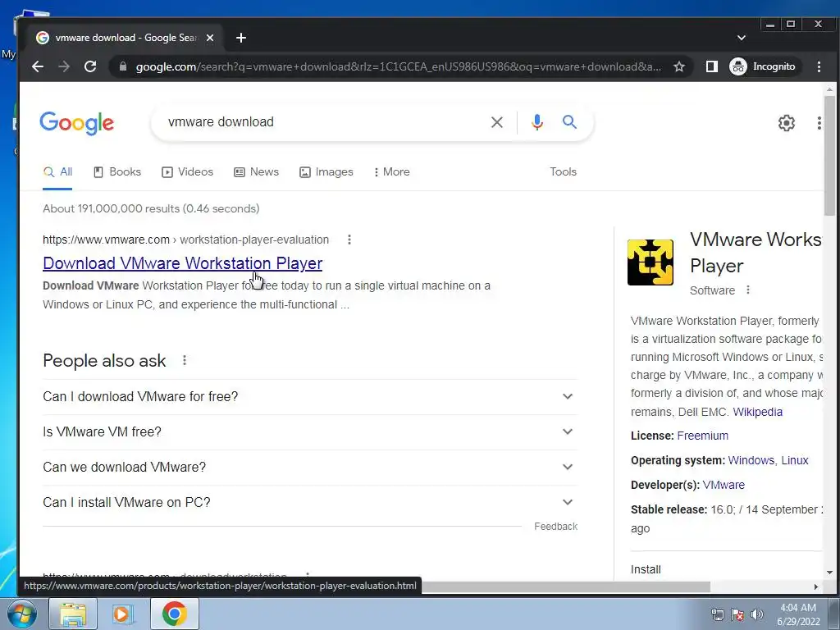Screen dimensions: 840x630
Task: Expand Can we download VMware? question
Action: pyautogui.click(x=309, y=467)
